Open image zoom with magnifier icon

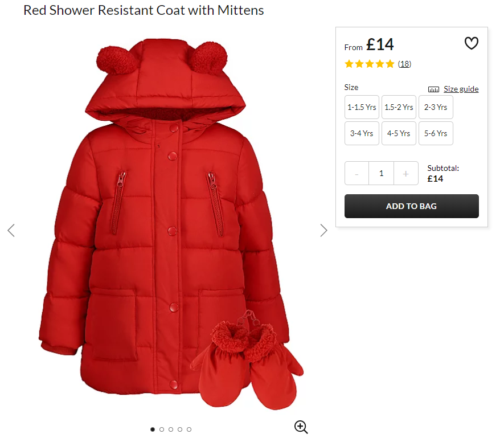(x=301, y=427)
